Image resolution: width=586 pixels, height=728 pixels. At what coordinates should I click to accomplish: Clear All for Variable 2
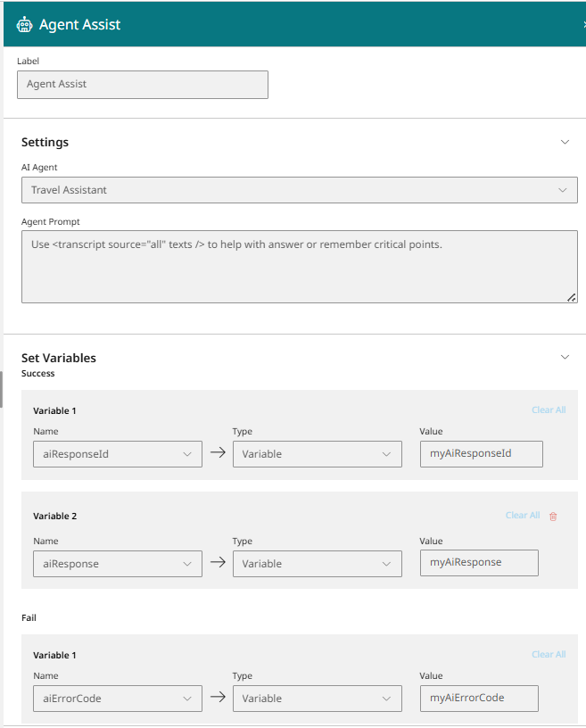[x=523, y=516]
